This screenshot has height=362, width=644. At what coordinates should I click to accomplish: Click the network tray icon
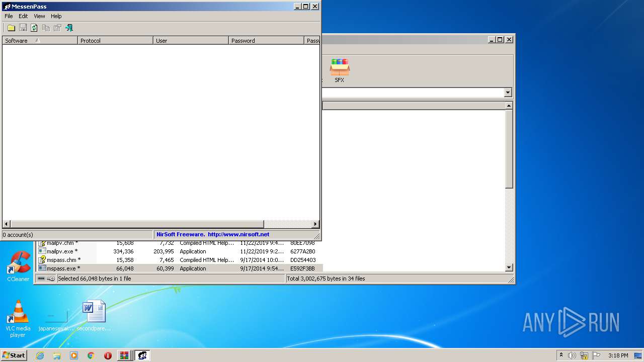(x=584, y=355)
